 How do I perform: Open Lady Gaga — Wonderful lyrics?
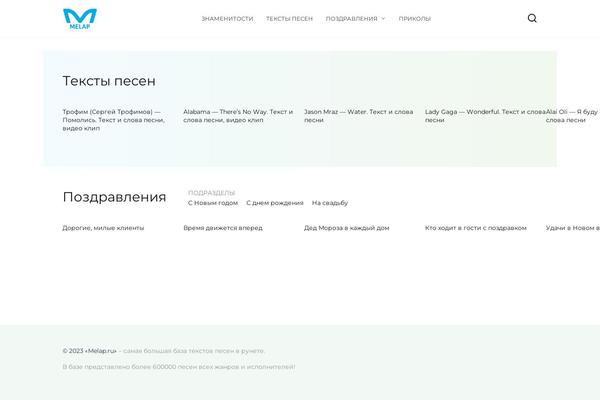pos(485,116)
